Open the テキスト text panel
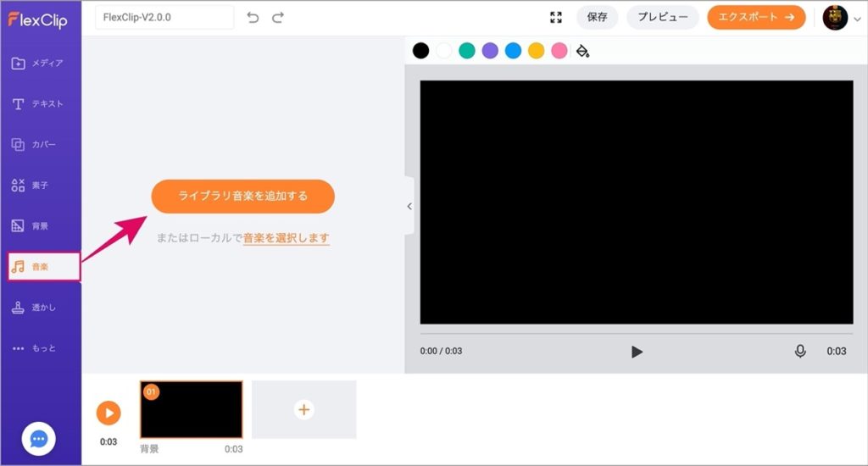 point(37,104)
